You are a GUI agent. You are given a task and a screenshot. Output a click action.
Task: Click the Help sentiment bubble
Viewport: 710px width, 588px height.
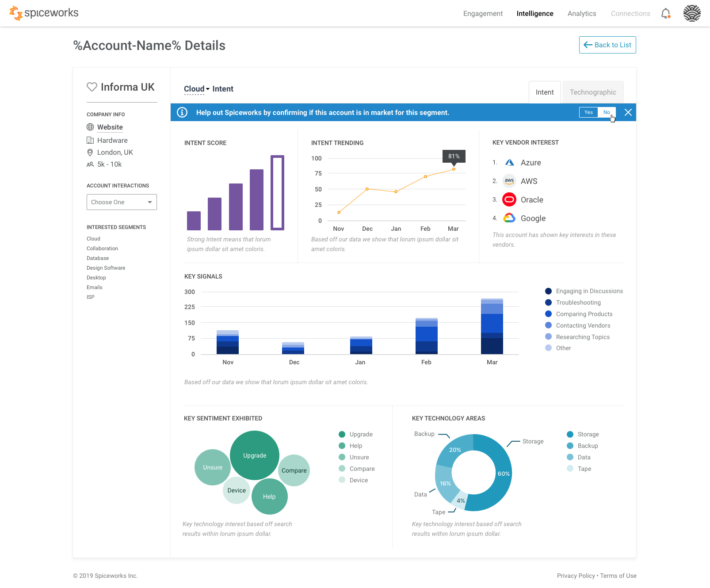(x=270, y=496)
